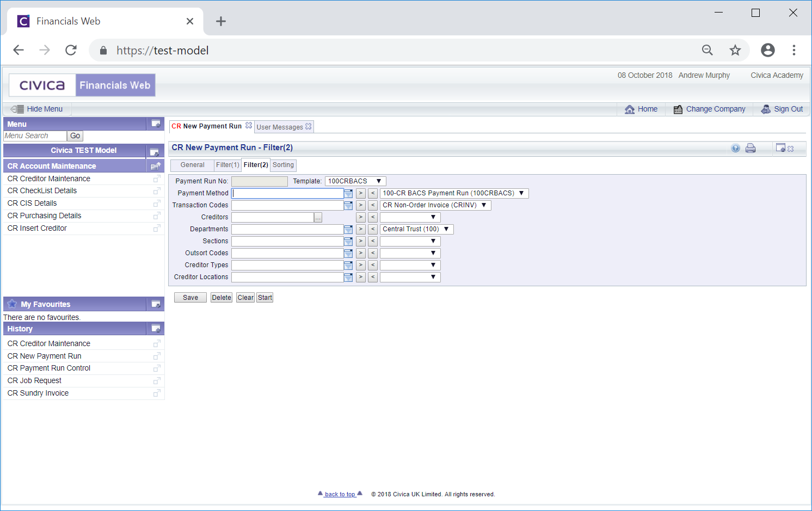Click the Sign Out link
The image size is (812, 511).
click(782, 109)
